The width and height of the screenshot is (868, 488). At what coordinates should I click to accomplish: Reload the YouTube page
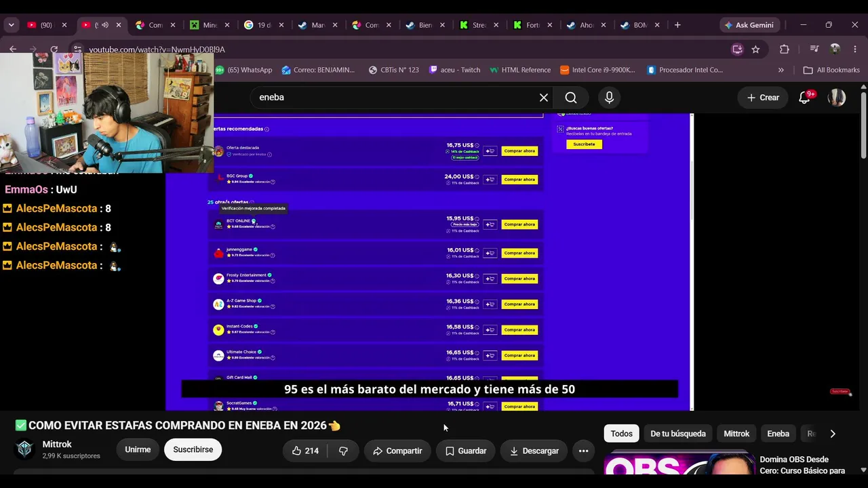54,49
